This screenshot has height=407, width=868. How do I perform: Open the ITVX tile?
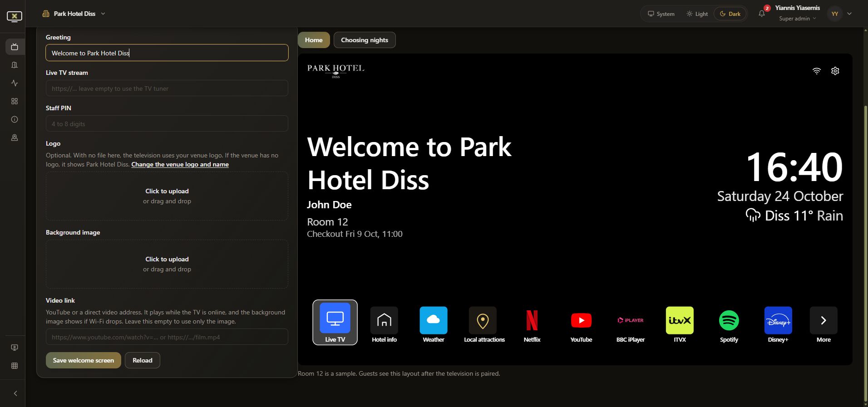tap(680, 324)
